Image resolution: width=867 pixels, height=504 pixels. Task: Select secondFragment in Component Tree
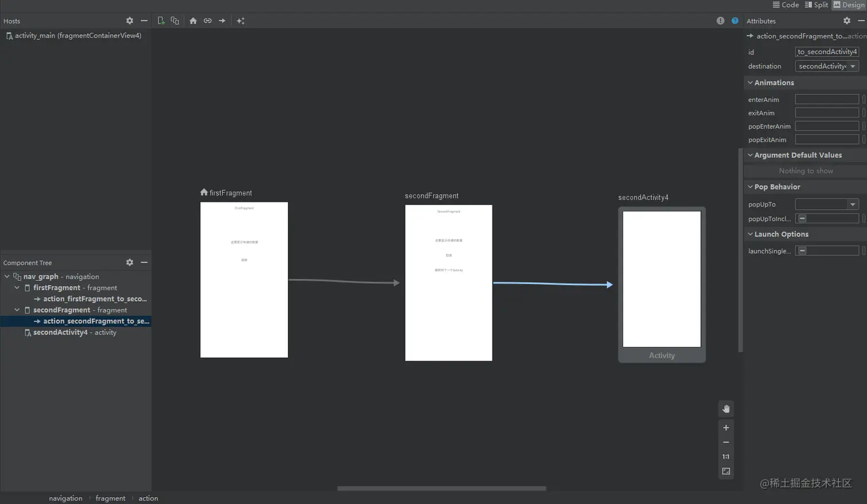click(75, 310)
